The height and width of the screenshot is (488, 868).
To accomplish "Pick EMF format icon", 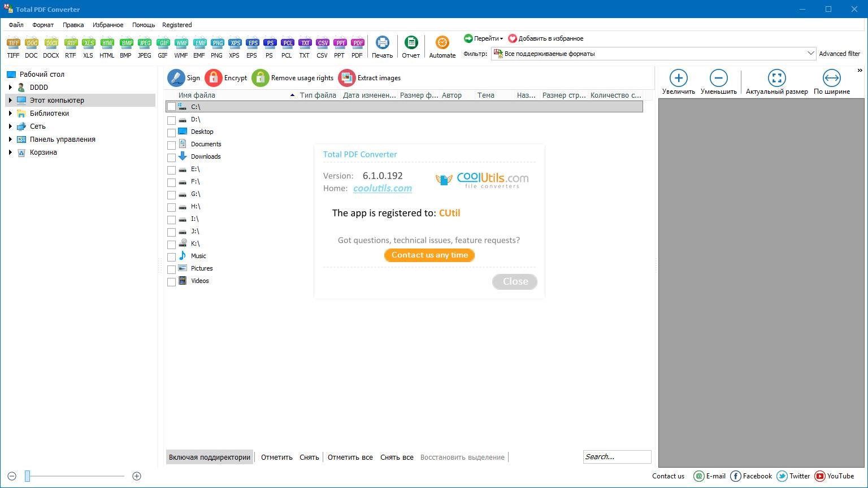I will [x=199, y=47].
